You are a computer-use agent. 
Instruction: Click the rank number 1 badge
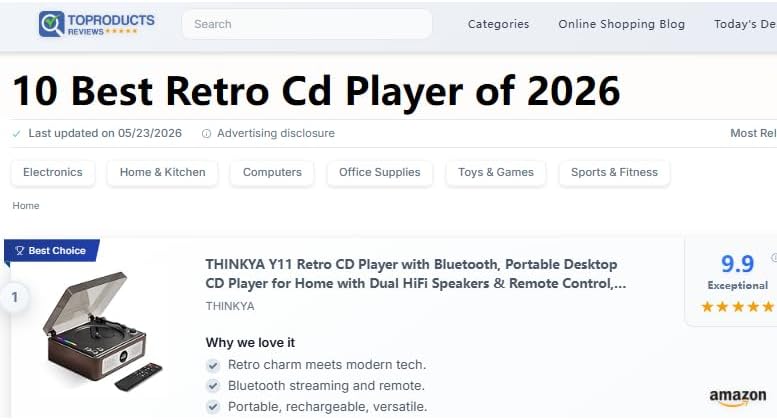point(15,297)
